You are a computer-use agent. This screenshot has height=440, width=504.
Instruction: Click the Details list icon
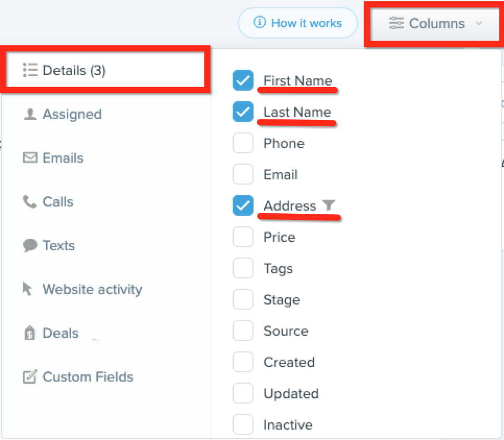pyautogui.click(x=30, y=70)
